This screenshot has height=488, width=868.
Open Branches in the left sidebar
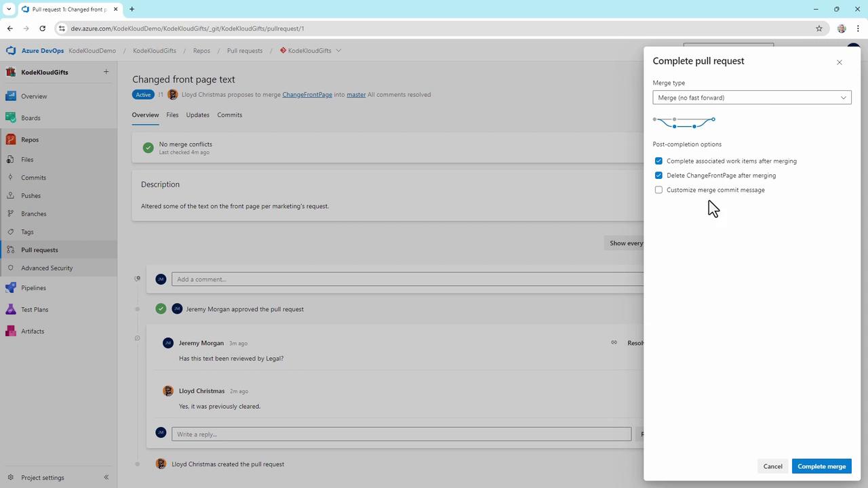pyautogui.click(x=34, y=213)
